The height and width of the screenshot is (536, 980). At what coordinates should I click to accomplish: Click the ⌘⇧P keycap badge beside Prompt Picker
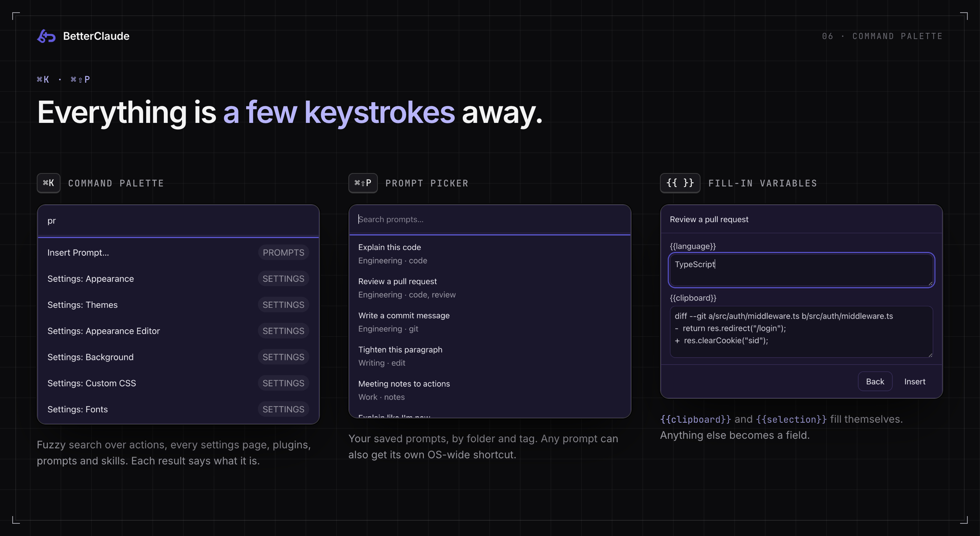click(x=363, y=183)
